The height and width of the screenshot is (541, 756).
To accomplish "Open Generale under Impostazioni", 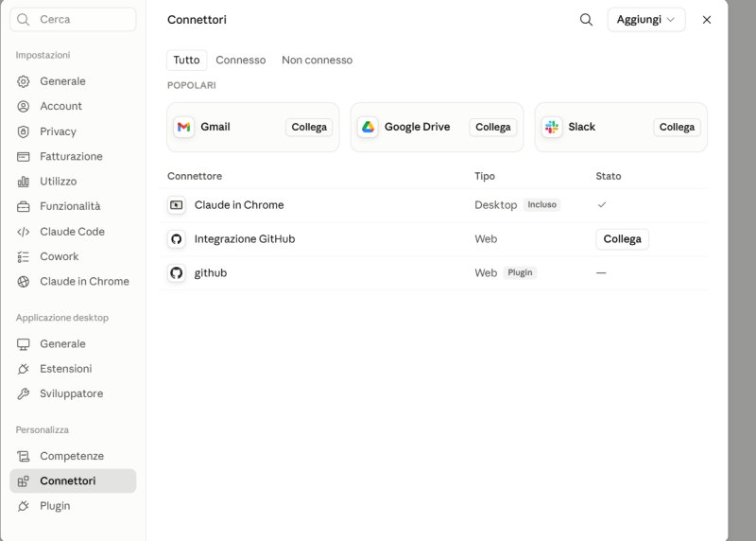I will [x=73, y=81].
